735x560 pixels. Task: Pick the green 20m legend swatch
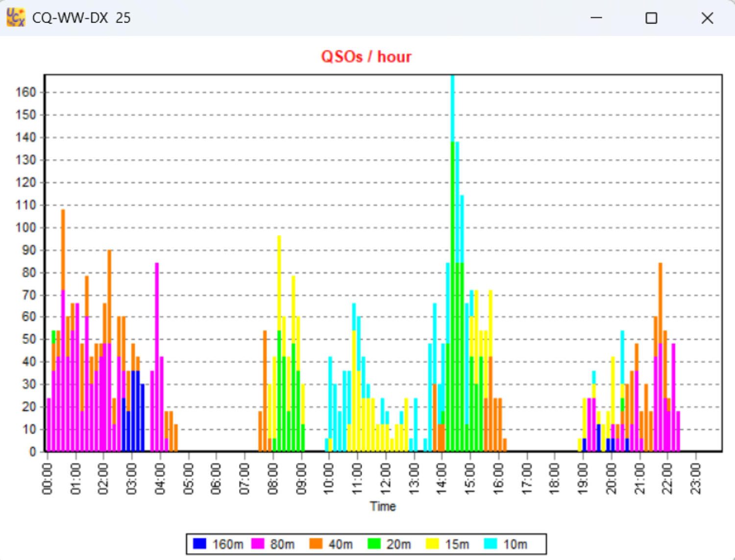click(374, 544)
